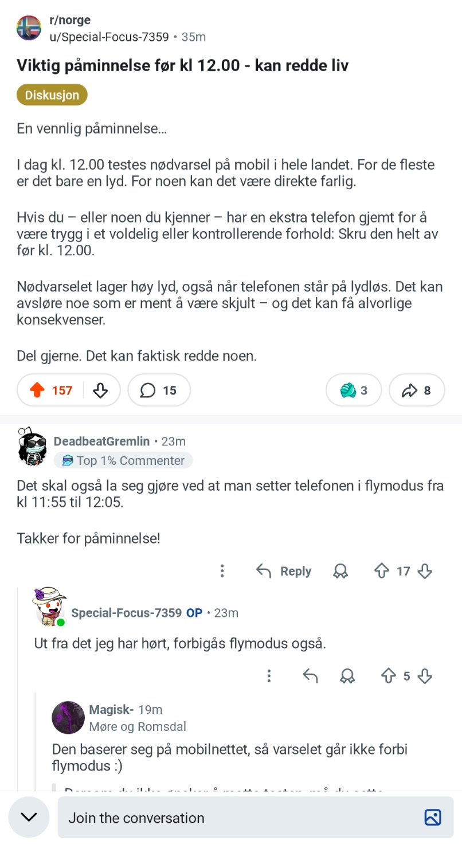Open the post's 15 comments
The image size is (462, 868).
coord(159,390)
